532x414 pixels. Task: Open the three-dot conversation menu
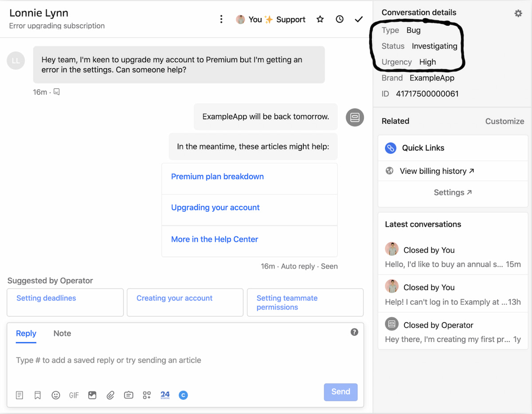coord(221,19)
